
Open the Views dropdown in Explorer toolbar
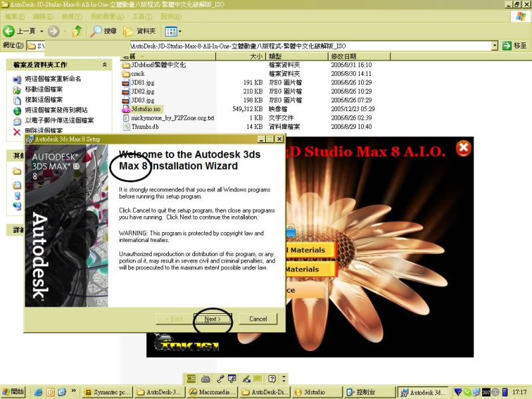point(173,31)
